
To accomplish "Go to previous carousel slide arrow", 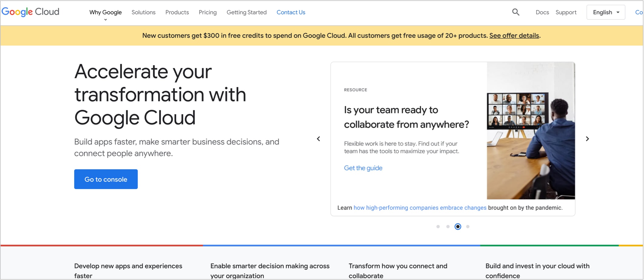I will point(318,139).
